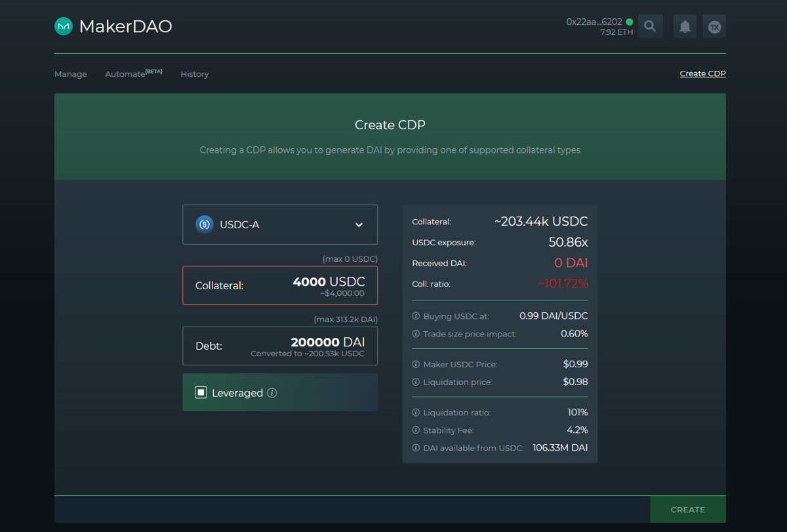Viewport: 787px width, 532px height.
Task: Click the ~101.72% coll. ratio value
Action: 563,284
